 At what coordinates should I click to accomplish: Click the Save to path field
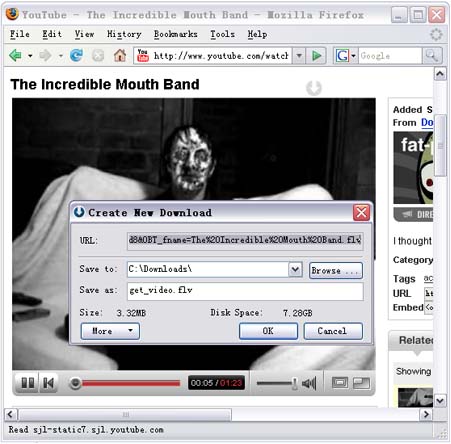point(208,269)
